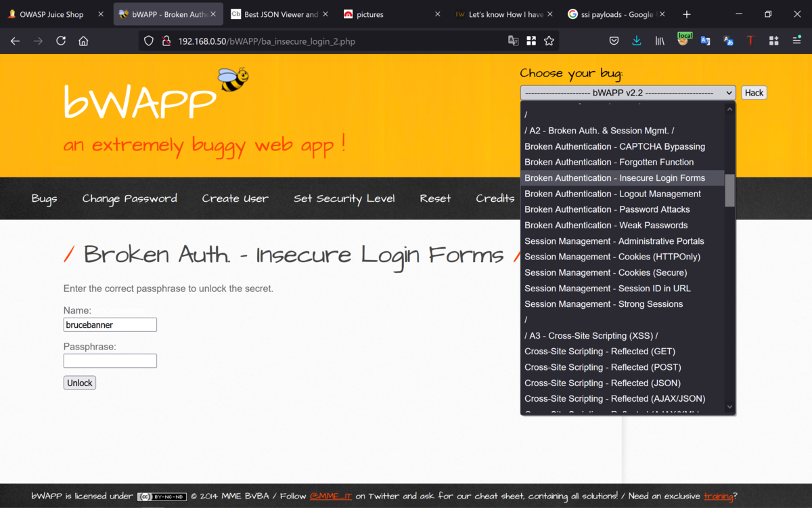Click inside the Passphrase input field

click(x=110, y=360)
